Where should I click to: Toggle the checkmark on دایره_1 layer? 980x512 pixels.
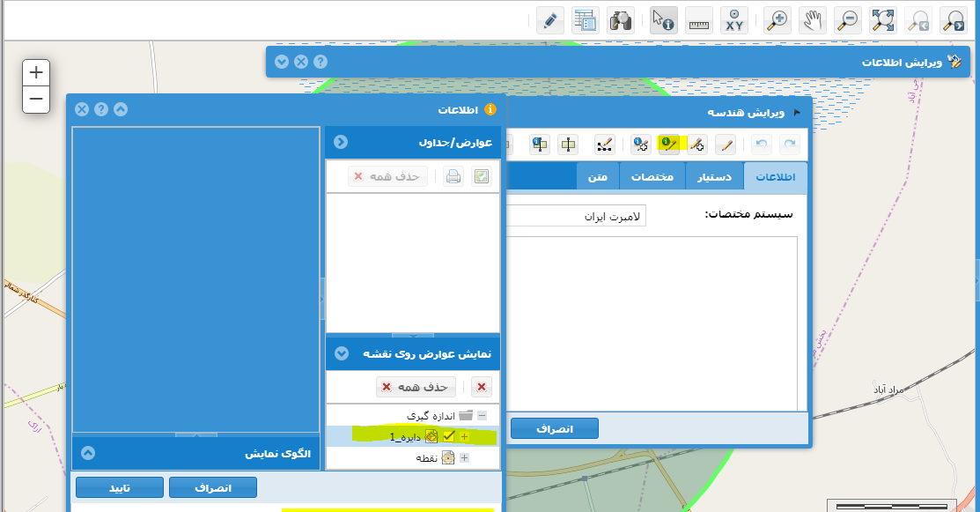(x=449, y=435)
